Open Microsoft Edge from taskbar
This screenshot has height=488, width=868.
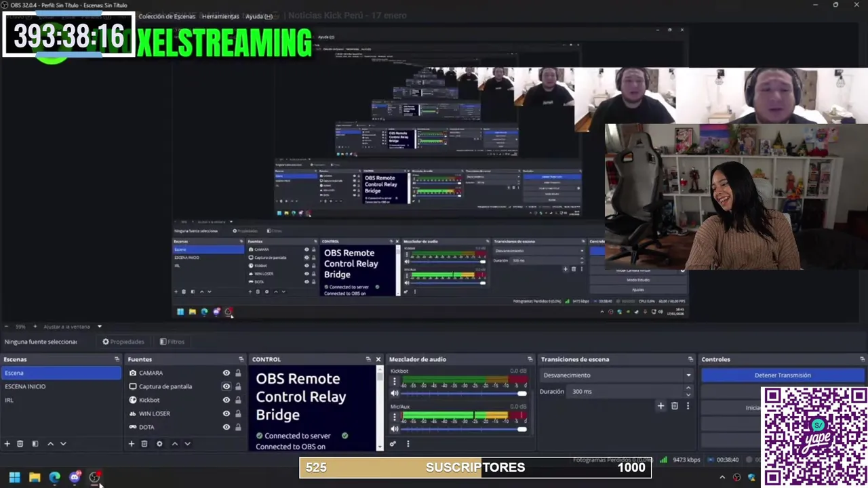pyautogui.click(x=54, y=478)
